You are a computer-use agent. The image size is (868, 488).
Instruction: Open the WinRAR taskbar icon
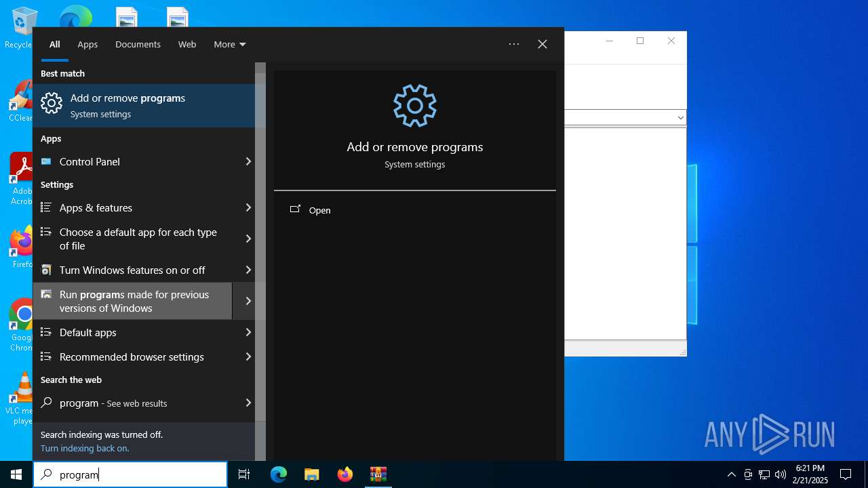(x=378, y=474)
